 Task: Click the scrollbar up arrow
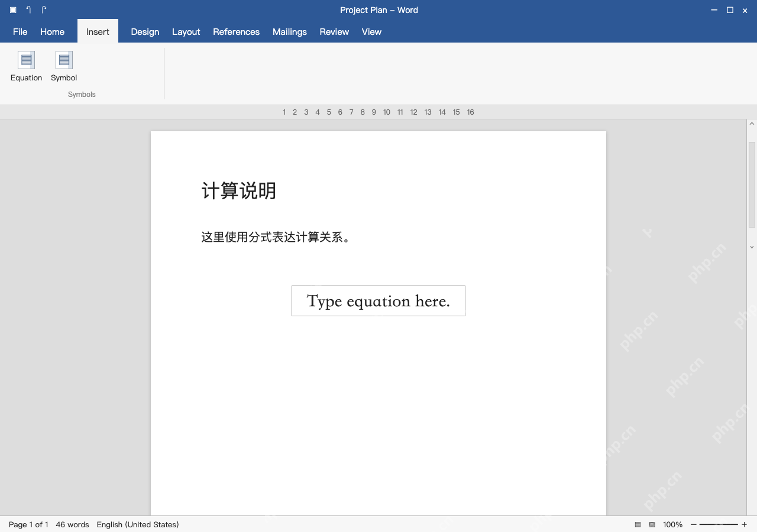752,124
